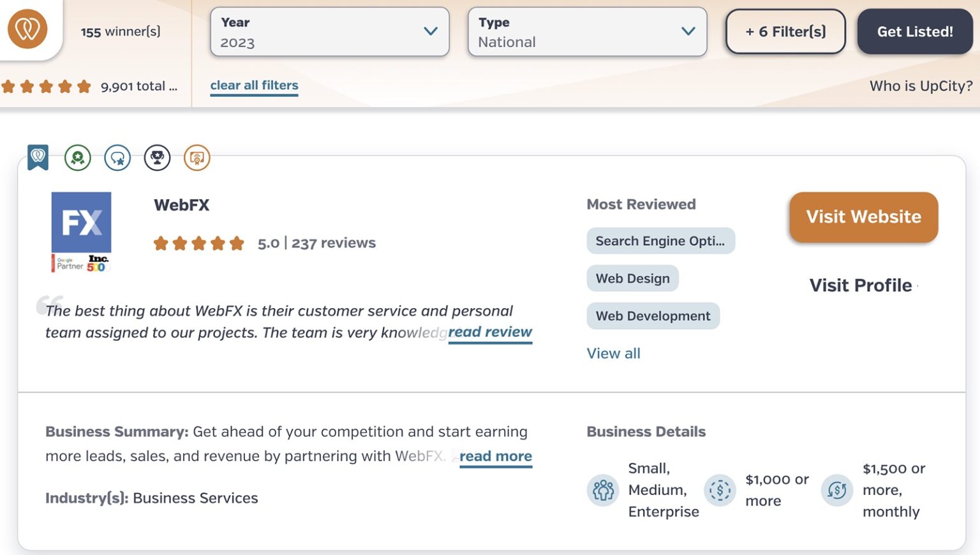Click the read review link

coord(490,332)
